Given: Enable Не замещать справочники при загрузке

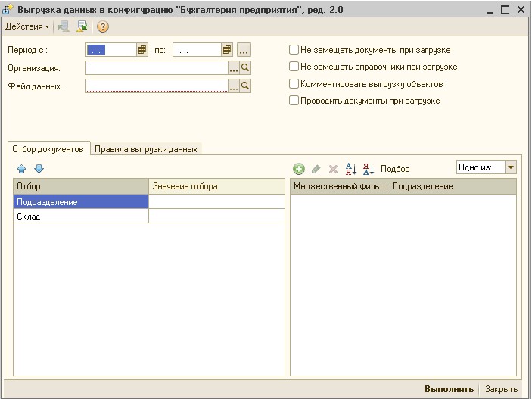Looking at the screenshot, I should tap(294, 67).
